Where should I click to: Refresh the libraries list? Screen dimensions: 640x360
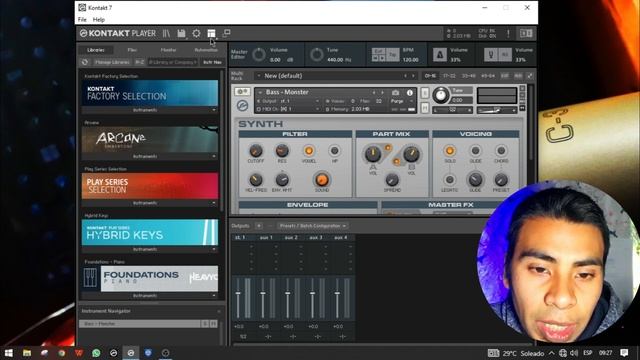coord(84,62)
